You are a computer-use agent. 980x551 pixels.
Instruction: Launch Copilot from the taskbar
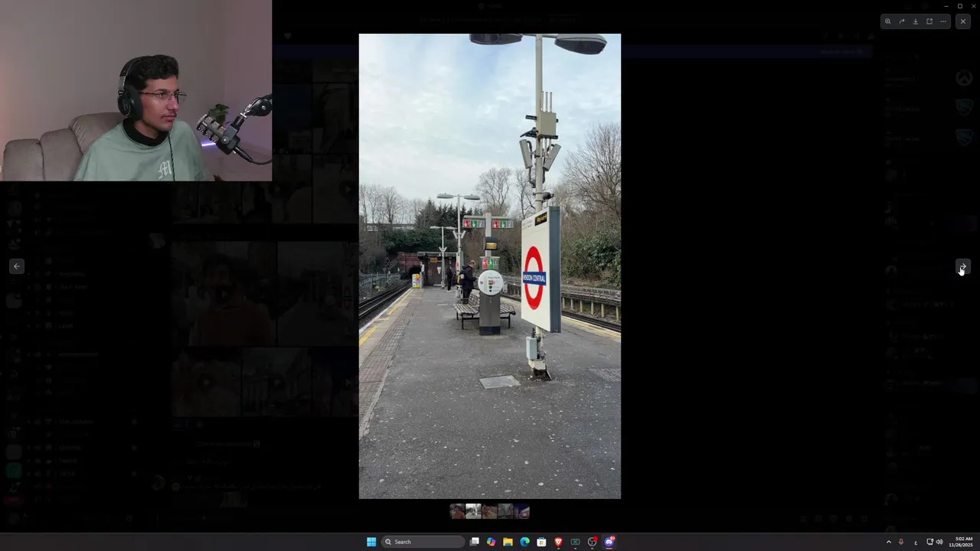pyautogui.click(x=491, y=542)
